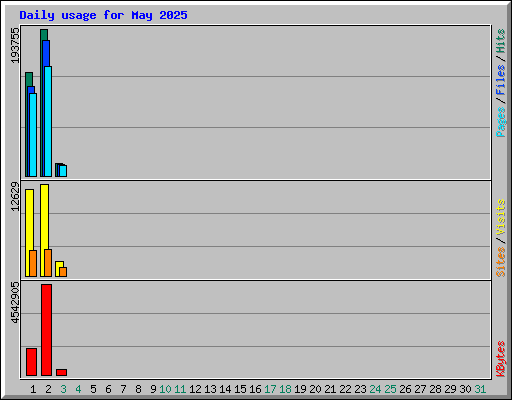Click green day 4 axis label
Viewport: 512px width, 400px height.
click(x=78, y=389)
